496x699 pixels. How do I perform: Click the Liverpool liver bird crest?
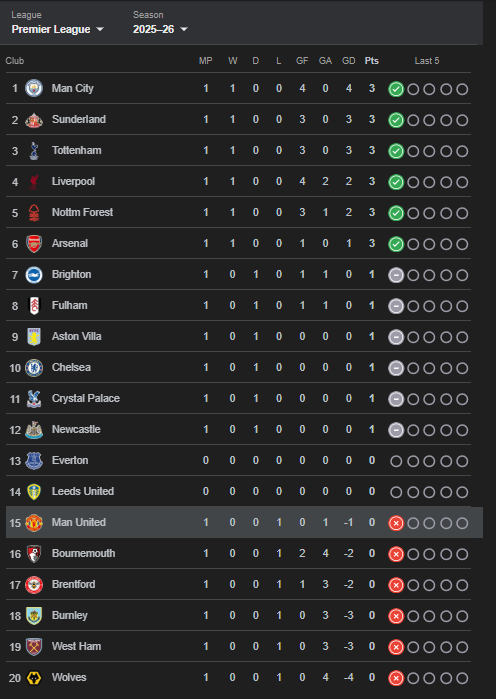click(x=34, y=181)
